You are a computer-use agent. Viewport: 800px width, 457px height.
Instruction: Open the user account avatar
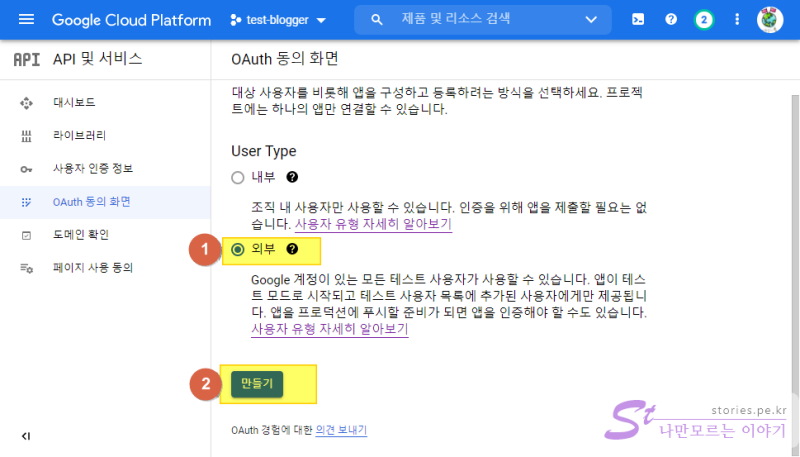coord(769,20)
